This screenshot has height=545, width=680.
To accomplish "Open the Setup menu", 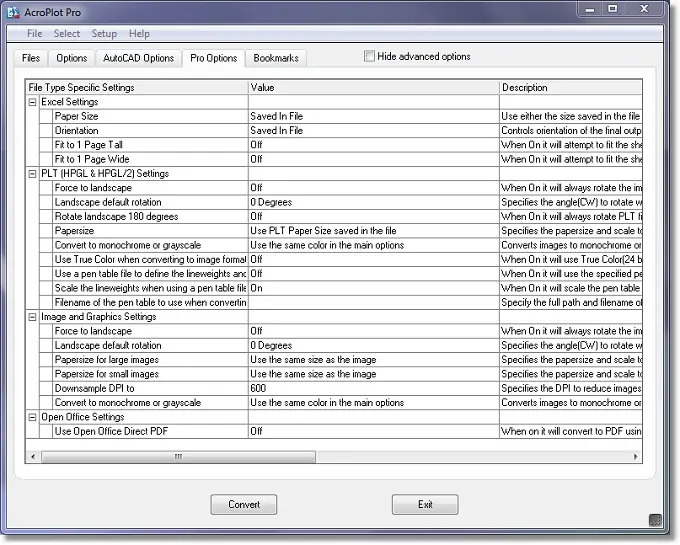I will click(104, 33).
